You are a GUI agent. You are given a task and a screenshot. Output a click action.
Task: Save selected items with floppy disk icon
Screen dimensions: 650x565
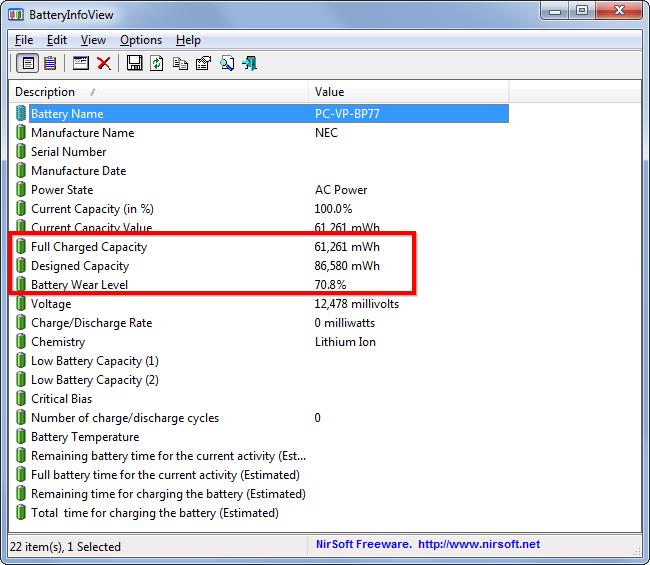pos(135,64)
